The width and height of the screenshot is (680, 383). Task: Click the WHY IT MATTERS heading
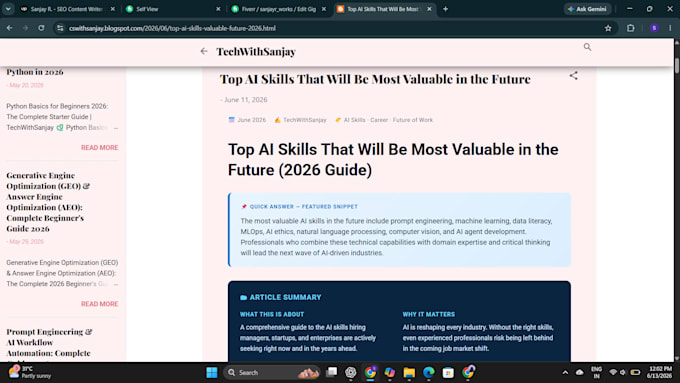tap(428, 314)
